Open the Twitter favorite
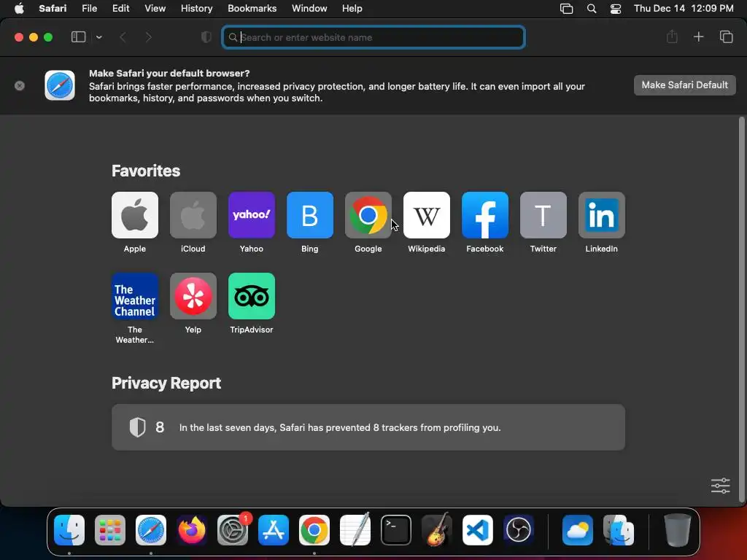This screenshot has width=747, height=560. point(543,215)
